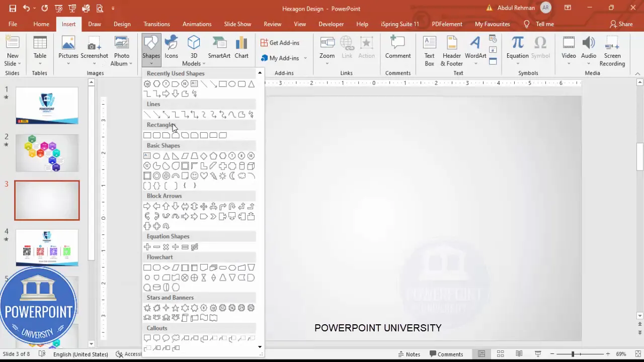
Task: Select the Flowchart Decision diamond
Action: coord(166,267)
